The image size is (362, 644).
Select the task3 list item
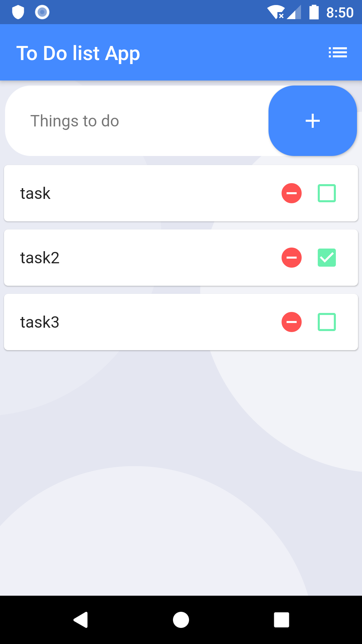(181, 322)
